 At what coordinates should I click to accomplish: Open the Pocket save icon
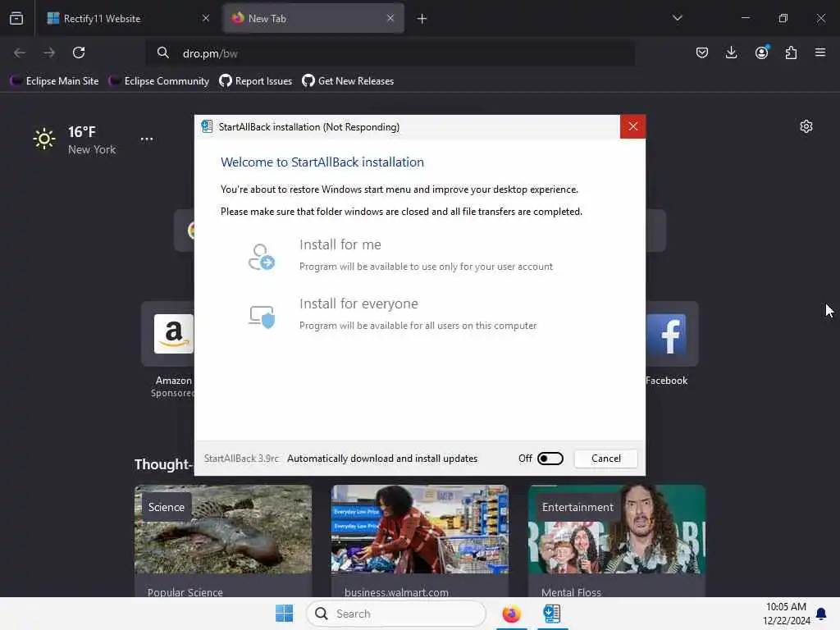(x=702, y=52)
